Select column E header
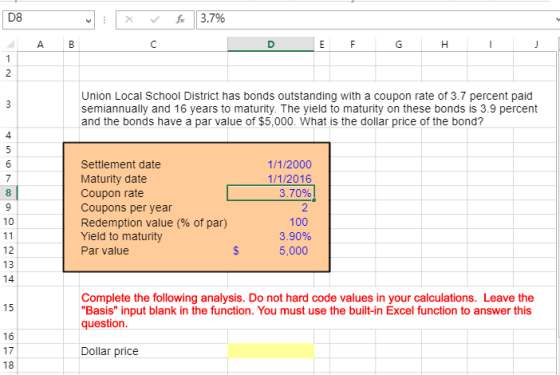560x375 pixels. (x=322, y=44)
